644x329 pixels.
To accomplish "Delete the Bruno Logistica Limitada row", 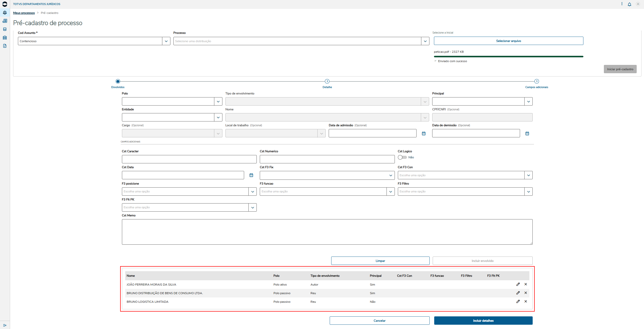I will click(x=526, y=301).
